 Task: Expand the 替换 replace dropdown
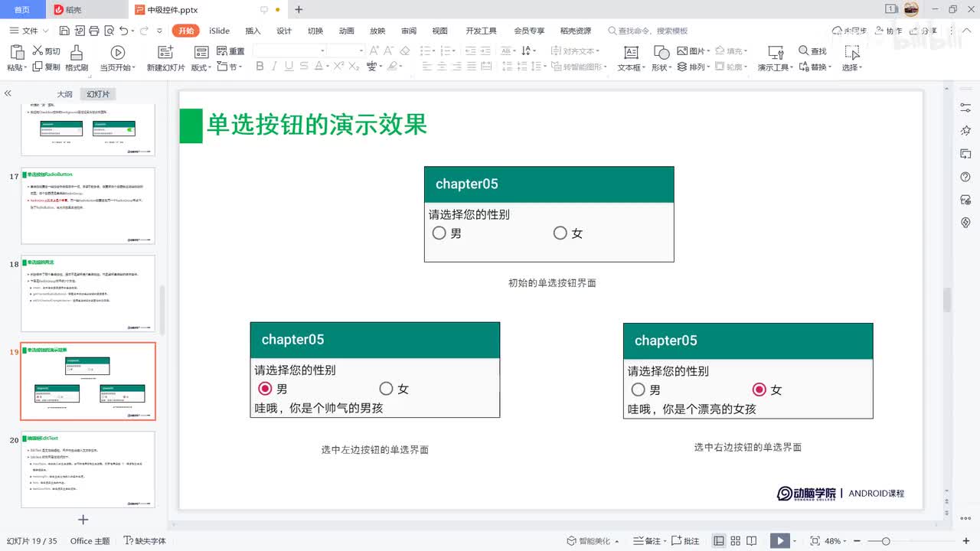815,67
